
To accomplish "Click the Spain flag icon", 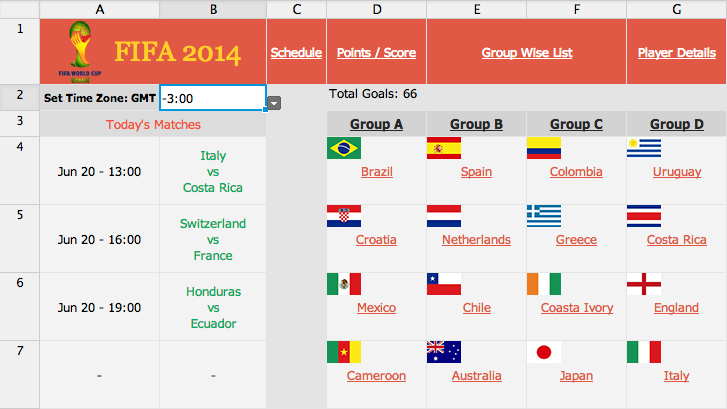I will 444,148.
